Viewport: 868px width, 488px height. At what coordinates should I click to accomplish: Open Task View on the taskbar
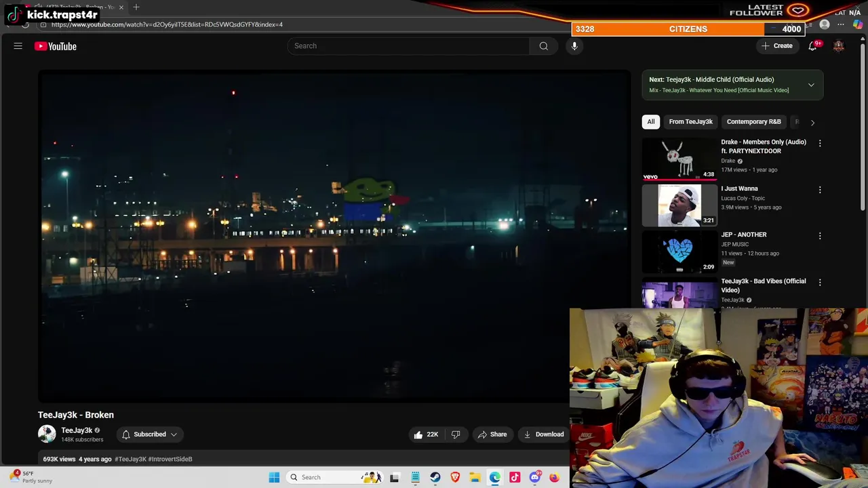(x=395, y=477)
